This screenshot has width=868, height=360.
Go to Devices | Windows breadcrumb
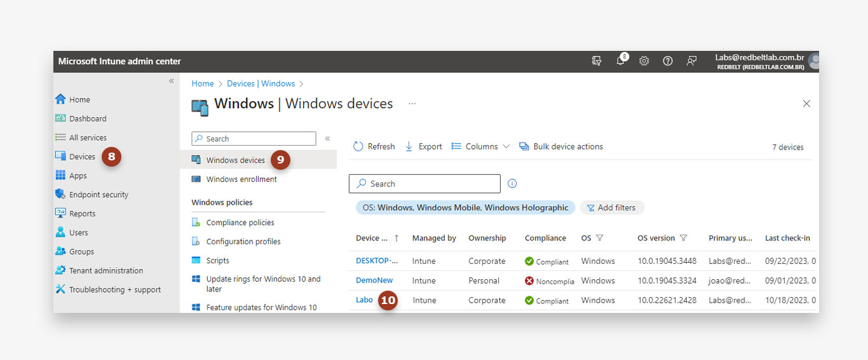point(261,83)
